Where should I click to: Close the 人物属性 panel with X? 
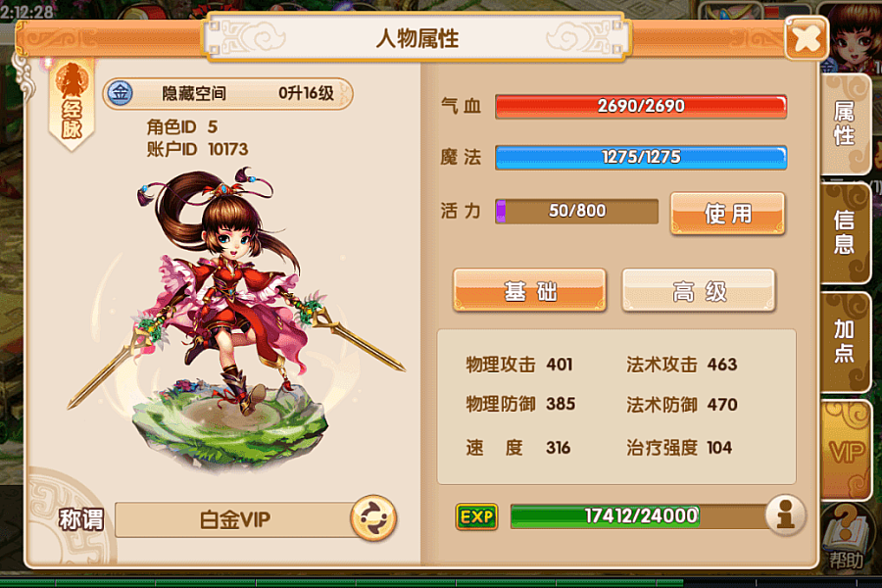click(x=807, y=37)
